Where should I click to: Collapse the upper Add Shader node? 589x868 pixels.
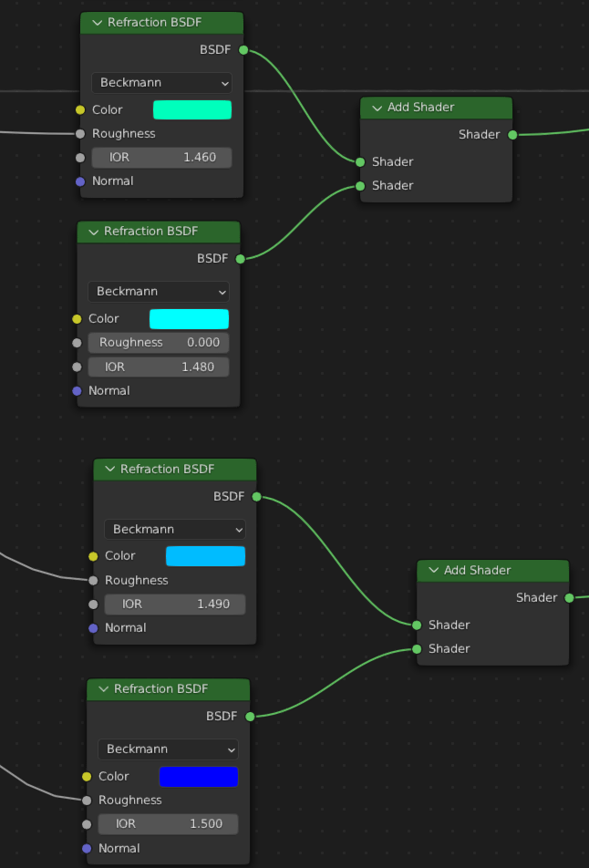[377, 108]
